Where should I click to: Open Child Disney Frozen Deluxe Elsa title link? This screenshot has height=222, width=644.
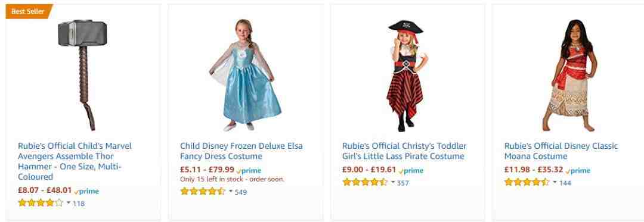coord(241,151)
